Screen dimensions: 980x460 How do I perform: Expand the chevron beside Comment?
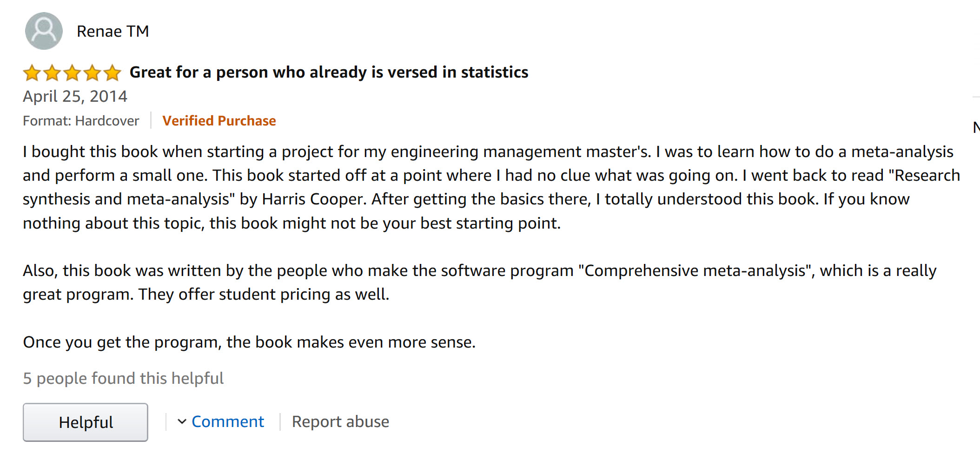[182, 421]
